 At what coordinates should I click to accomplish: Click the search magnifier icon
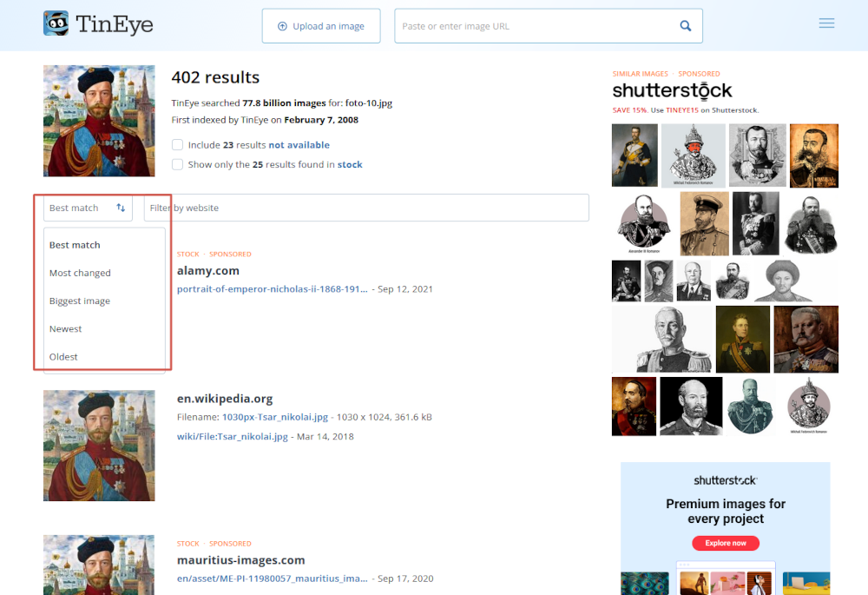(x=686, y=26)
